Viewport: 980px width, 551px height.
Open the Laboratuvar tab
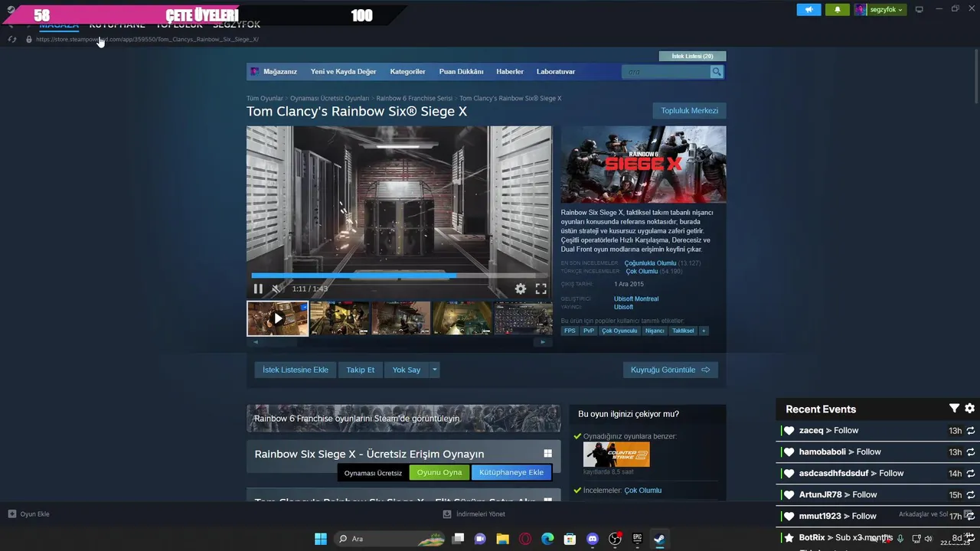pos(556,72)
